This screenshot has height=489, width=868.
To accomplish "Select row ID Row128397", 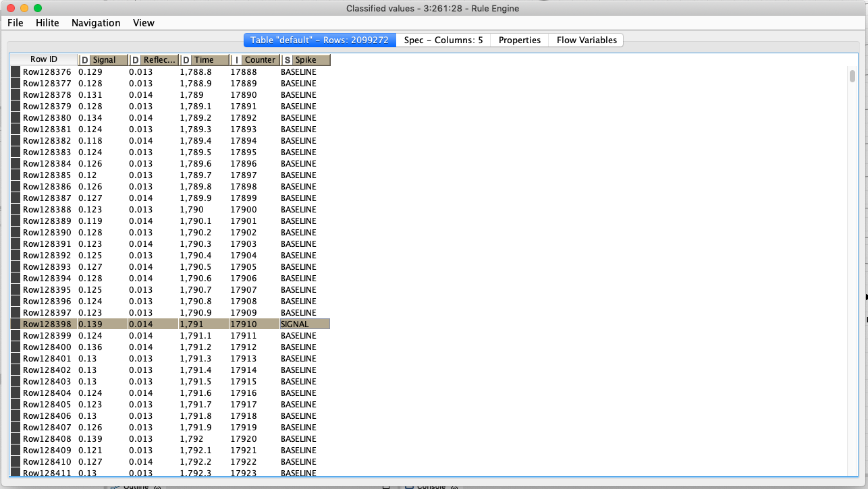I will pos(47,312).
